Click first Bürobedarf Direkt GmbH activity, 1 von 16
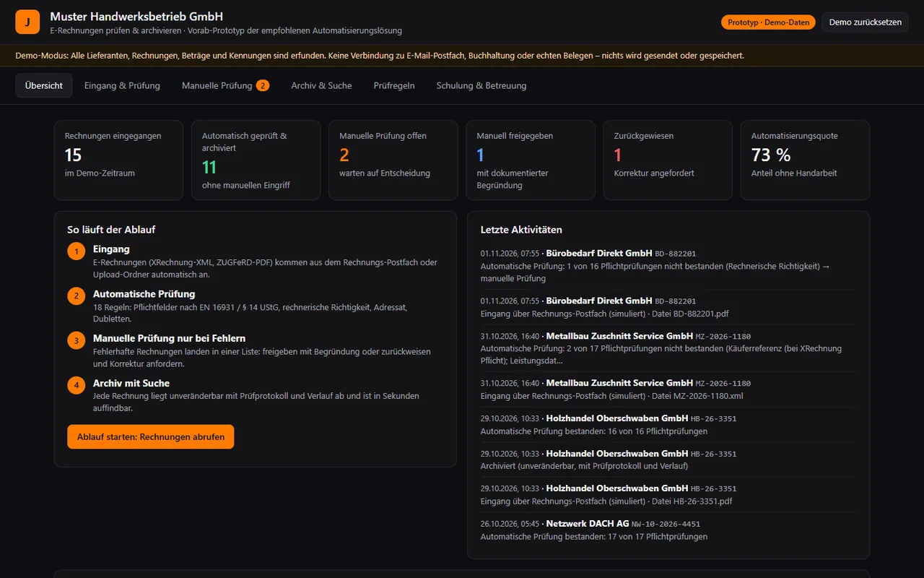 (668, 266)
